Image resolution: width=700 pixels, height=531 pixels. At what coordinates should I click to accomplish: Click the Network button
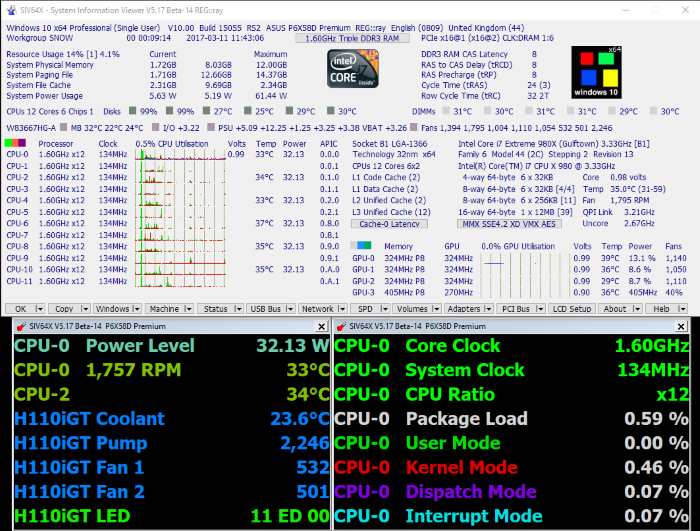point(317,309)
